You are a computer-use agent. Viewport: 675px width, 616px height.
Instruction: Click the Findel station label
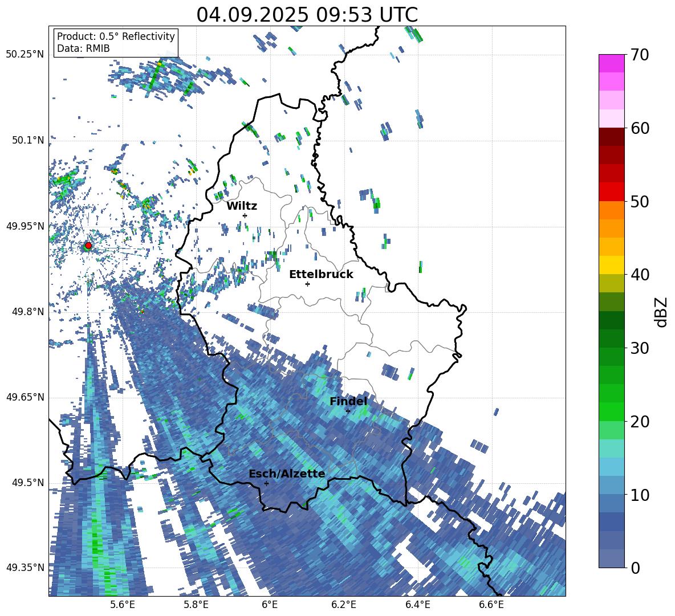pos(348,401)
